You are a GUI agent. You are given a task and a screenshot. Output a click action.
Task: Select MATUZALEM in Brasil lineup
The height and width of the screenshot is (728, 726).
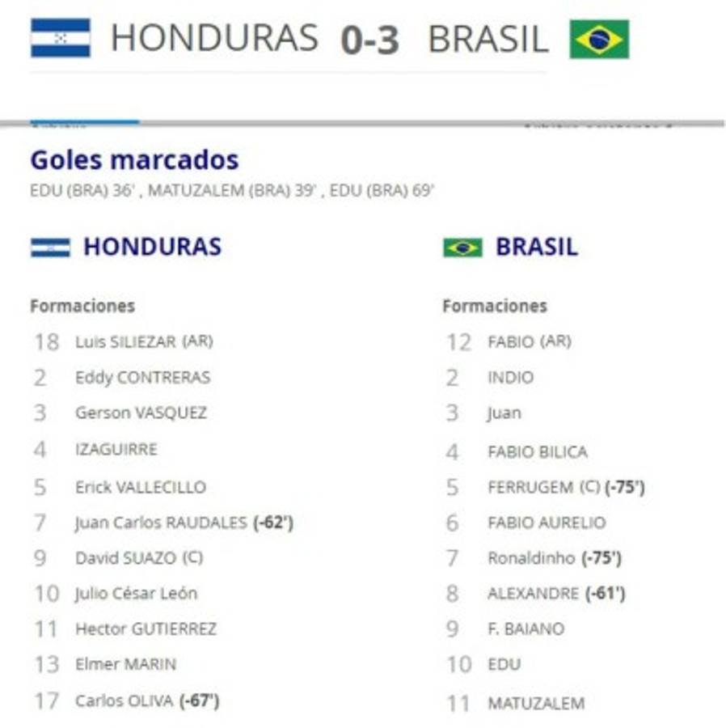(535, 704)
